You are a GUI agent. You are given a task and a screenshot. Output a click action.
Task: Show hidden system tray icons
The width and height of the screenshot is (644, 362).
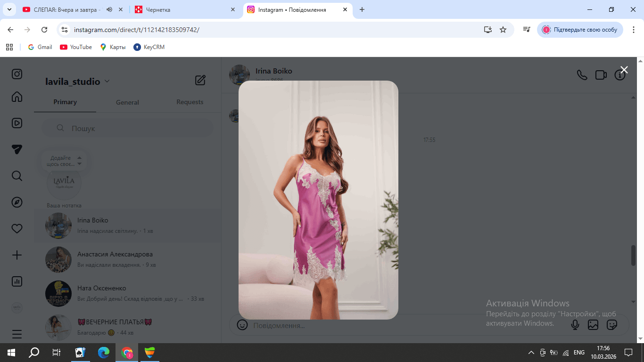click(x=531, y=353)
